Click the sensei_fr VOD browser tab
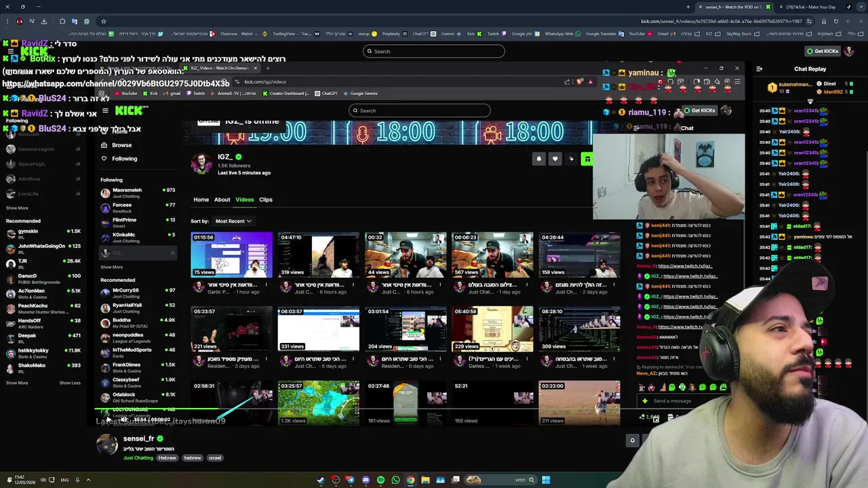Screen dimensions: 868x488 point(735,7)
